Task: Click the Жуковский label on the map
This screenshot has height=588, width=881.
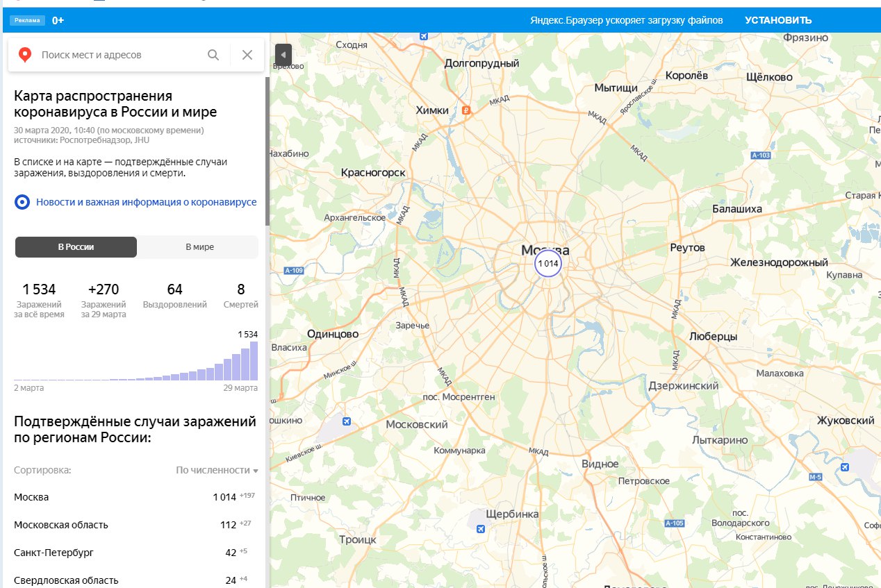Action: tap(846, 421)
